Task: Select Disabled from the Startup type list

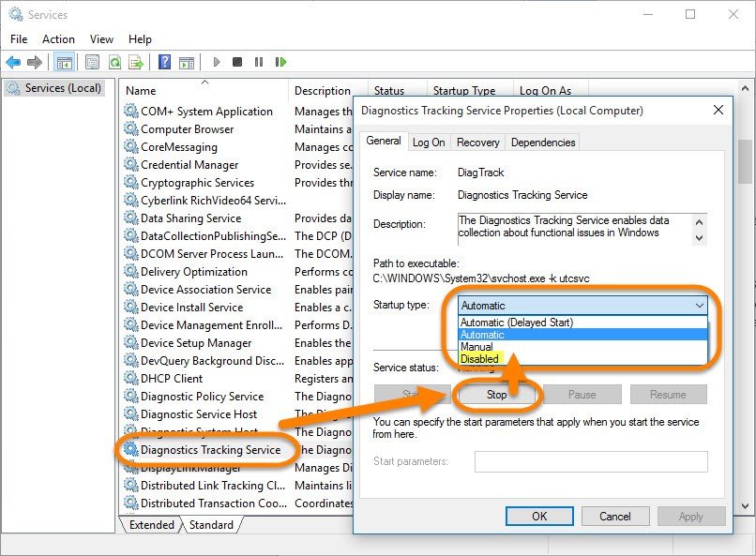Action: click(480, 358)
